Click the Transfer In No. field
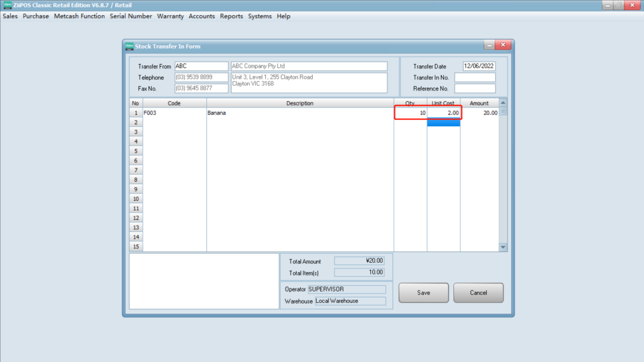This screenshot has width=644, height=362. coord(475,77)
